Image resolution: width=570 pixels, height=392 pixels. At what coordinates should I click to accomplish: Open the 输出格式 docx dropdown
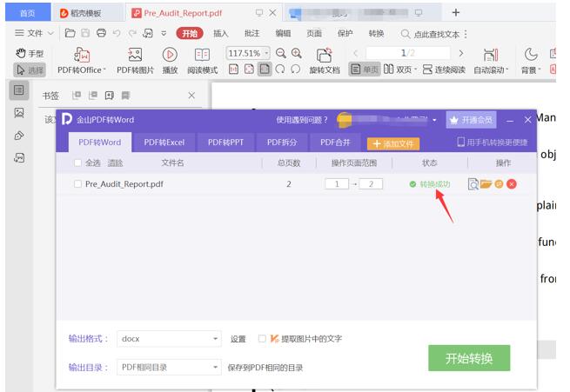tap(169, 339)
